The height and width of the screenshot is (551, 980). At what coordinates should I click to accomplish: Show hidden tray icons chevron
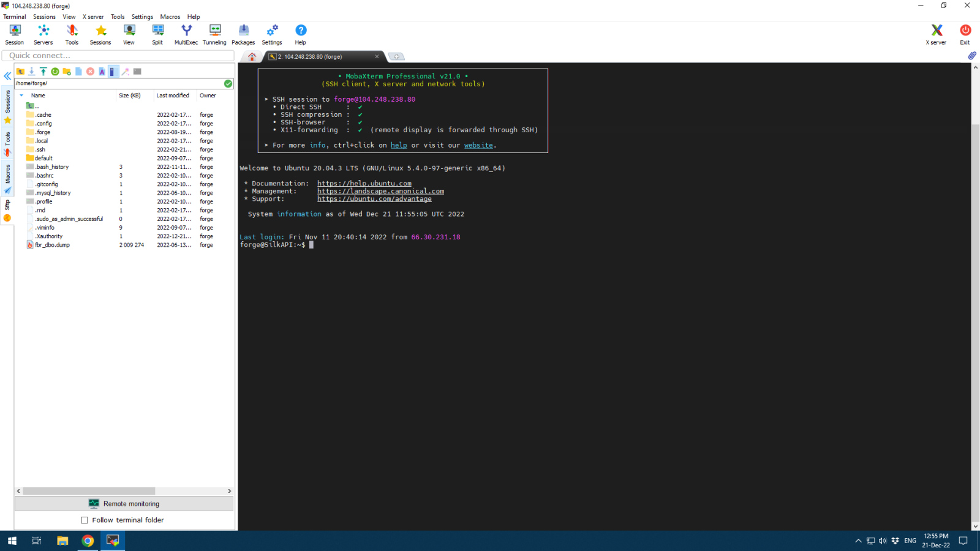click(858, 541)
